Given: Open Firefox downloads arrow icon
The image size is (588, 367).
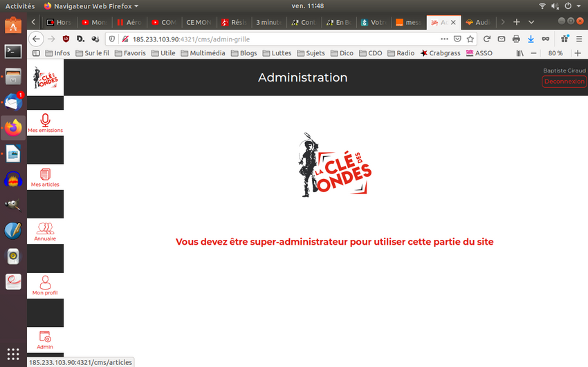Looking at the screenshot, I should 531,39.
